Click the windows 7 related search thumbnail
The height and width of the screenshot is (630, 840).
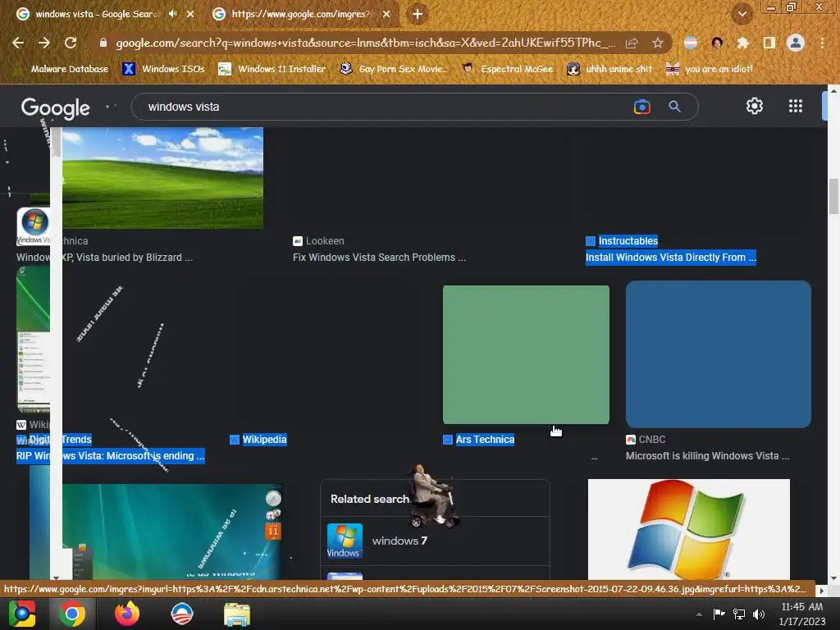pyautogui.click(x=345, y=541)
